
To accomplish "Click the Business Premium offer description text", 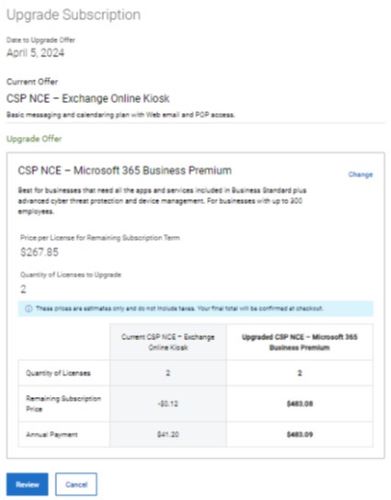I will coord(162,201).
